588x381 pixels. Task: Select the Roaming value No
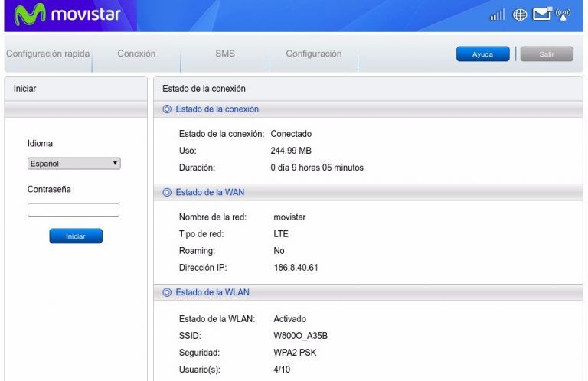point(279,251)
